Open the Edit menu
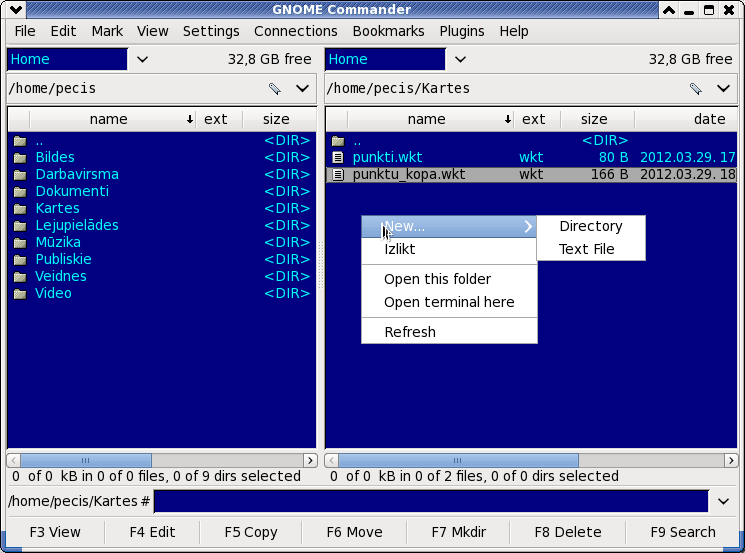 63,31
